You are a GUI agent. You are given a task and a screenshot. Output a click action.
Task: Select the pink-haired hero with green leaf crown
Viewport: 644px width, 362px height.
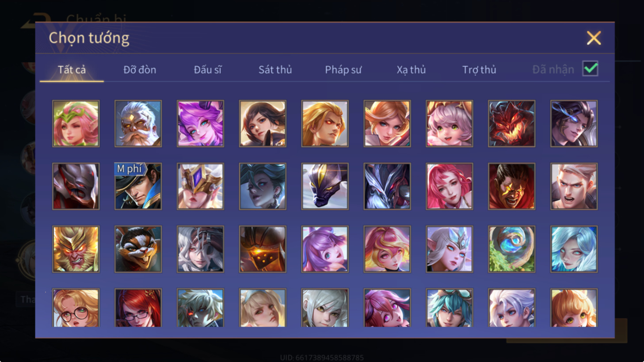[76, 123]
